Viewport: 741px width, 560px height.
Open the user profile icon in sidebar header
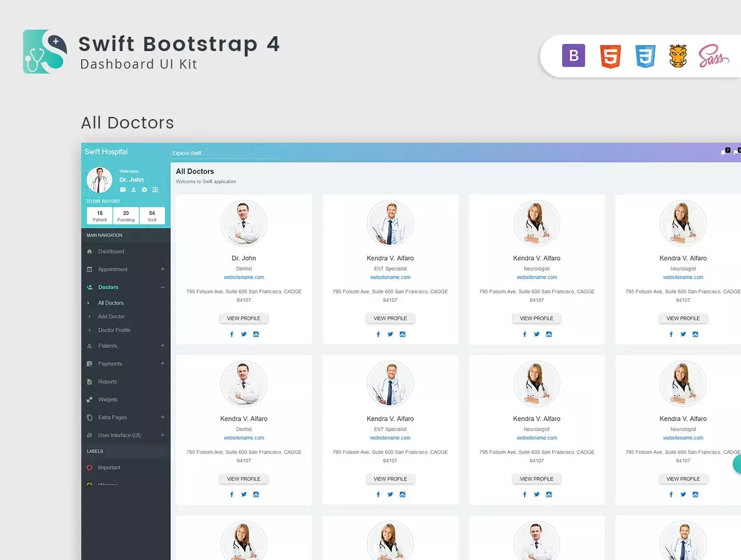pyautogui.click(x=133, y=189)
